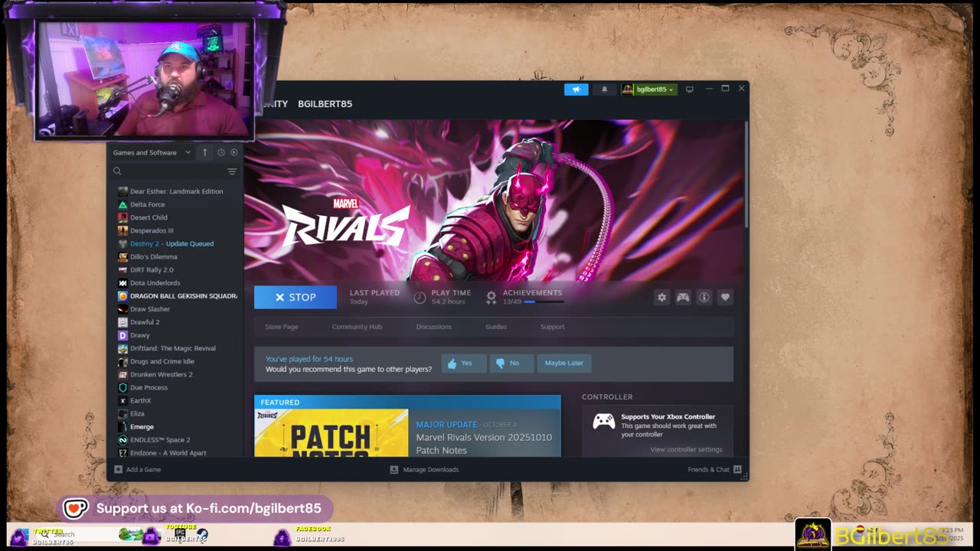Enter Big Picture mode via monitor icon
The image size is (980, 551).
click(689, 90)
